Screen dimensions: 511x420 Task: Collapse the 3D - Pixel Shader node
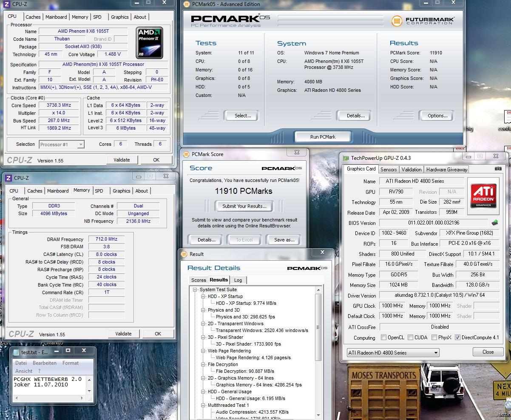(203, 338)
